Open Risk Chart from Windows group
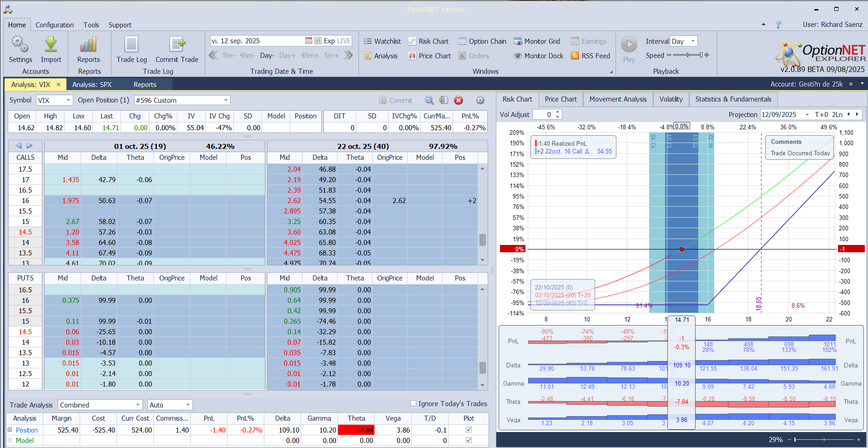868x448 pixels. coord(428,41)
